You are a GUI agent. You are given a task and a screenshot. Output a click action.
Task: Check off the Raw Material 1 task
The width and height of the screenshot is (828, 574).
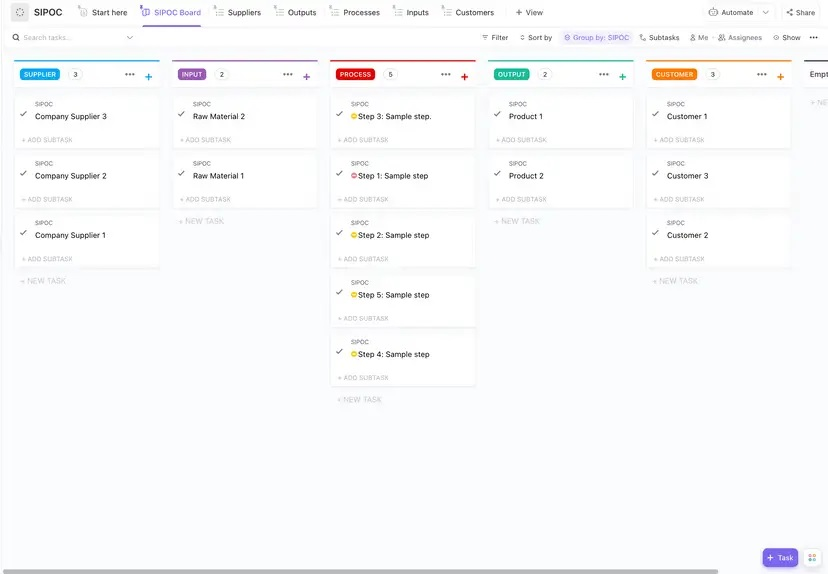click(x=181, y=173)
